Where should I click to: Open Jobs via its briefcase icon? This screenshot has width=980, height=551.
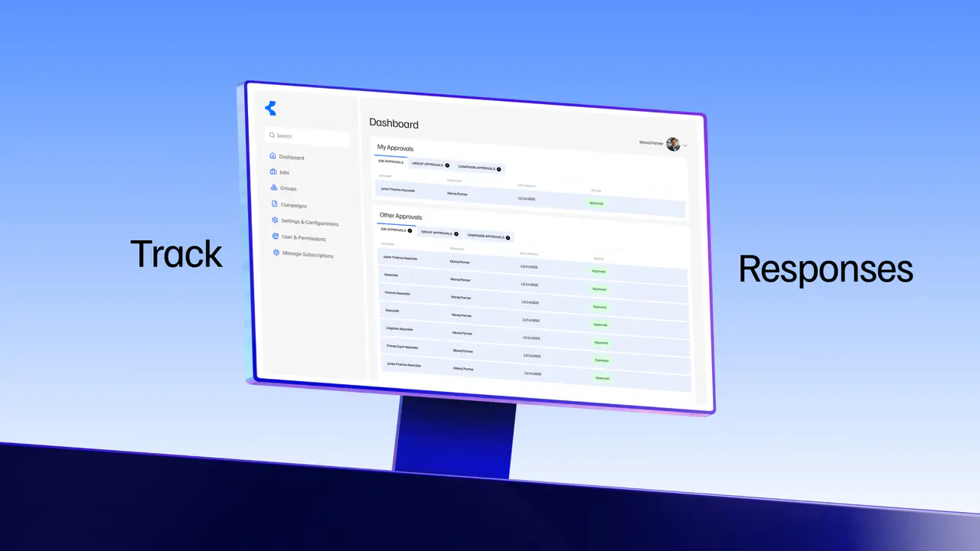273,171
